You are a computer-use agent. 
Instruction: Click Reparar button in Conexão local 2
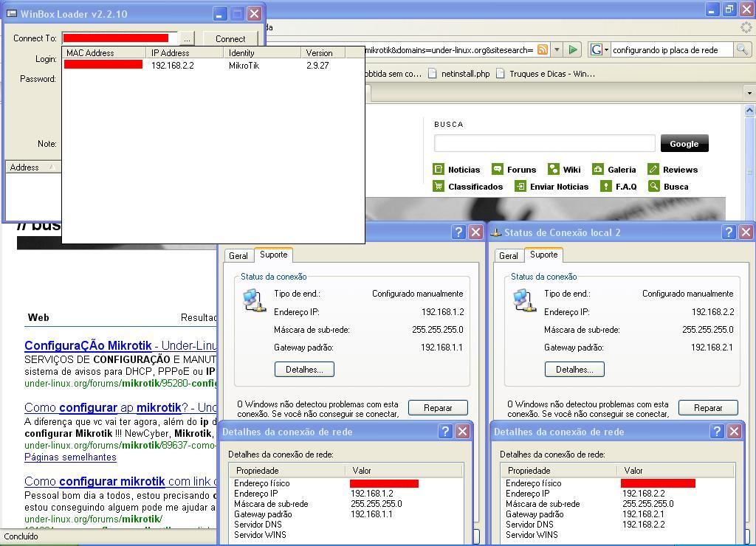pyautogui.click(x=708, y=408)
